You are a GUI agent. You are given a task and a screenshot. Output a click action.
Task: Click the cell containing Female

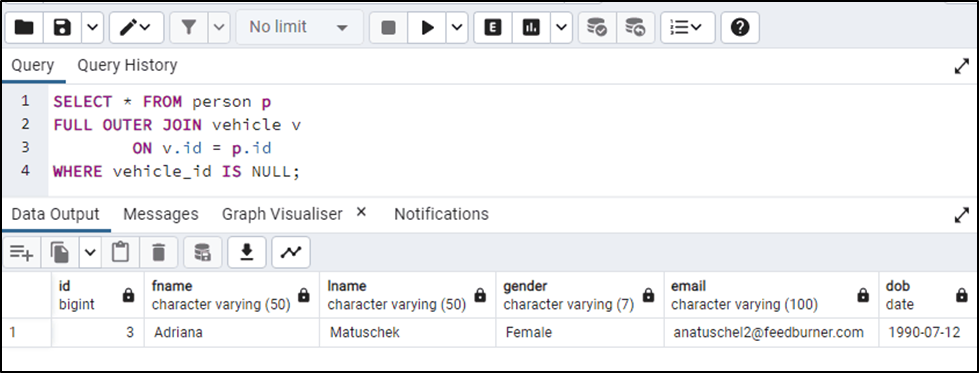580,332
